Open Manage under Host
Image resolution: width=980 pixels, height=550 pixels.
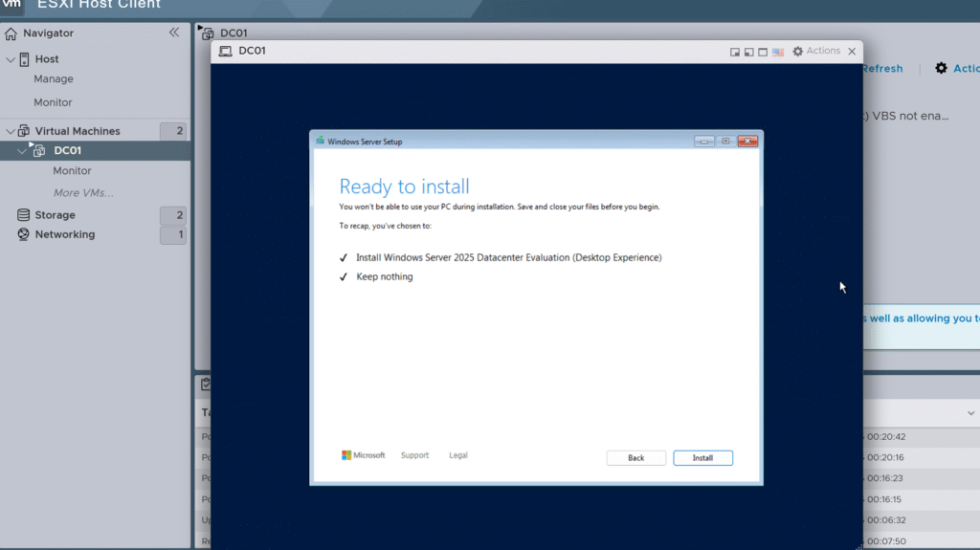(x=54, y=79)
